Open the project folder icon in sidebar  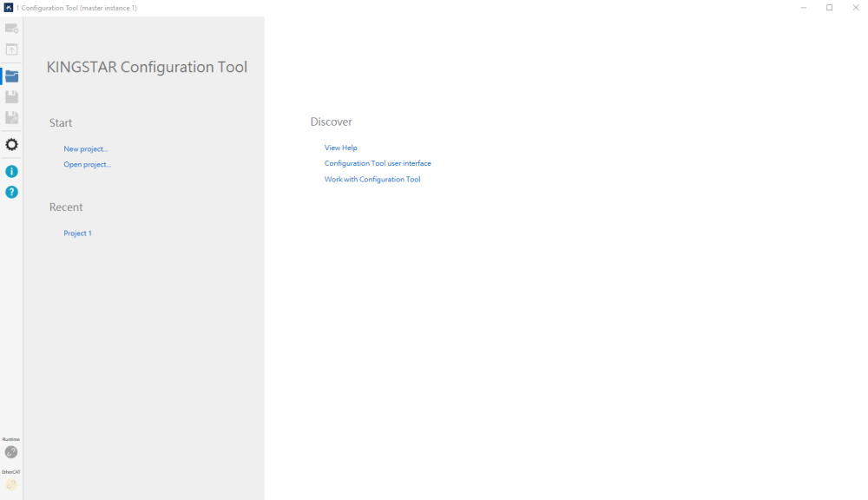(x=11, y=76)
